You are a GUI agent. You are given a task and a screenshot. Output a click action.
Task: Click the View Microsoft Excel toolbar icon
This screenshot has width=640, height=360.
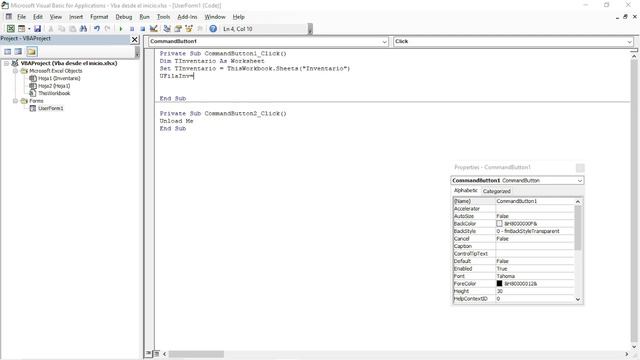11,29
